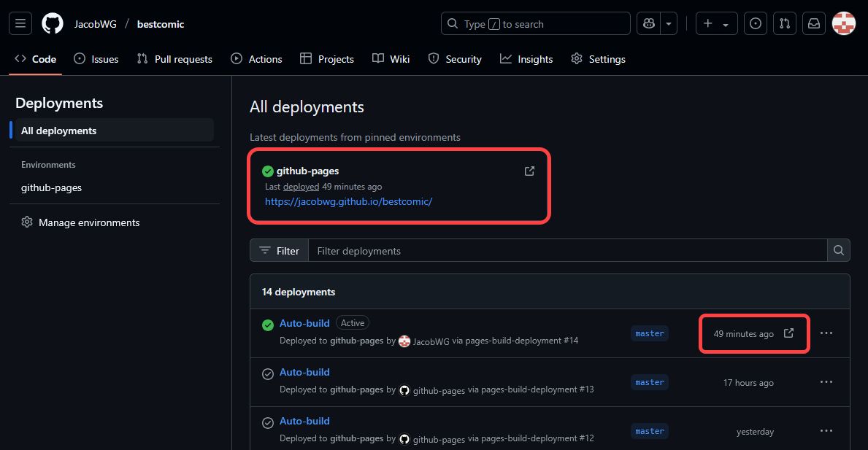Open options menu for deployment #13
The height and width of the screenshot is (450, 868).
826,382
